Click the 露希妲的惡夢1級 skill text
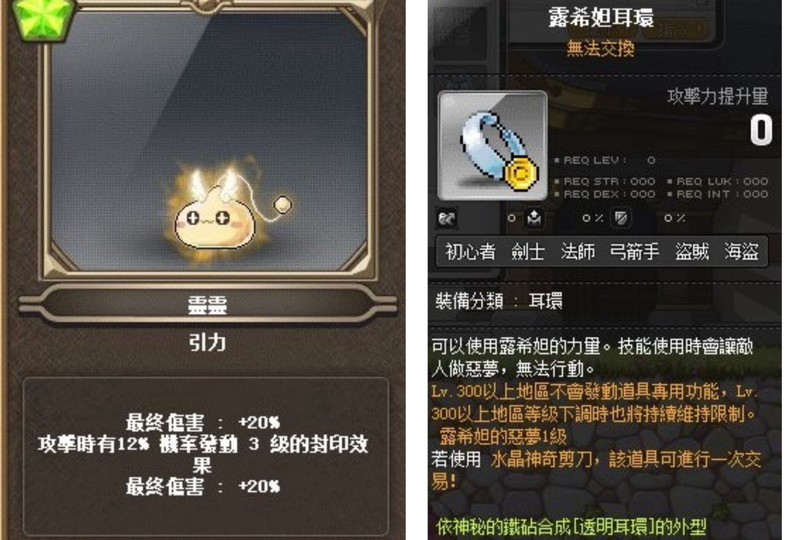Image resolution: width=810 pixels, height=540 pixels. tap(503, 437)
